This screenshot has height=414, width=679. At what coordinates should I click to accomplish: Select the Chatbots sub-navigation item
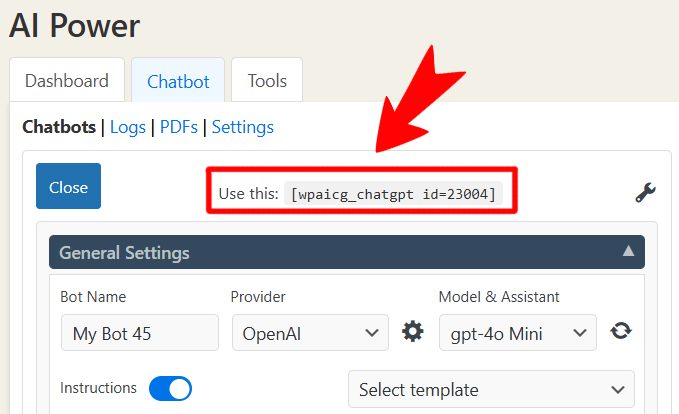coord(59,127)
